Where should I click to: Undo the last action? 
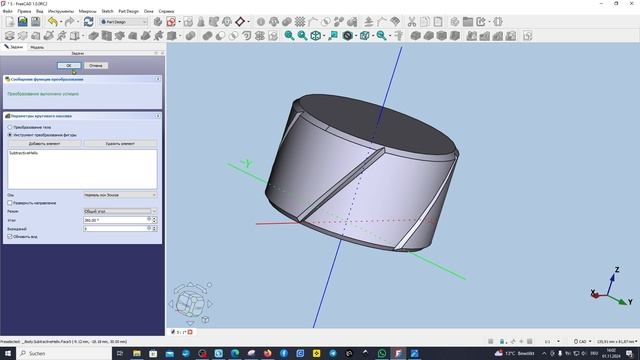(52, 22)
